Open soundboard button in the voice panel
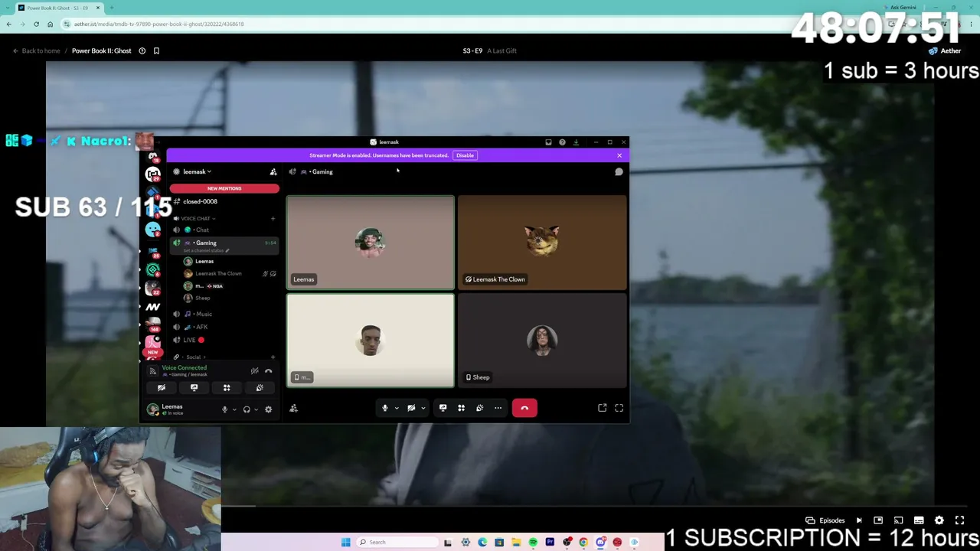This screenshot has height=551, width=980. tap(260, 388)
